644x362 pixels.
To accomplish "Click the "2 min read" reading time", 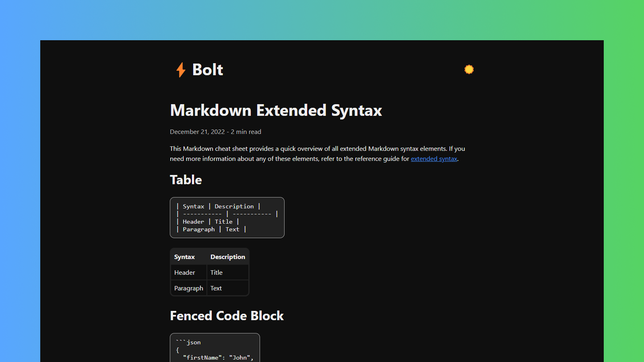I will pos(246,132).
